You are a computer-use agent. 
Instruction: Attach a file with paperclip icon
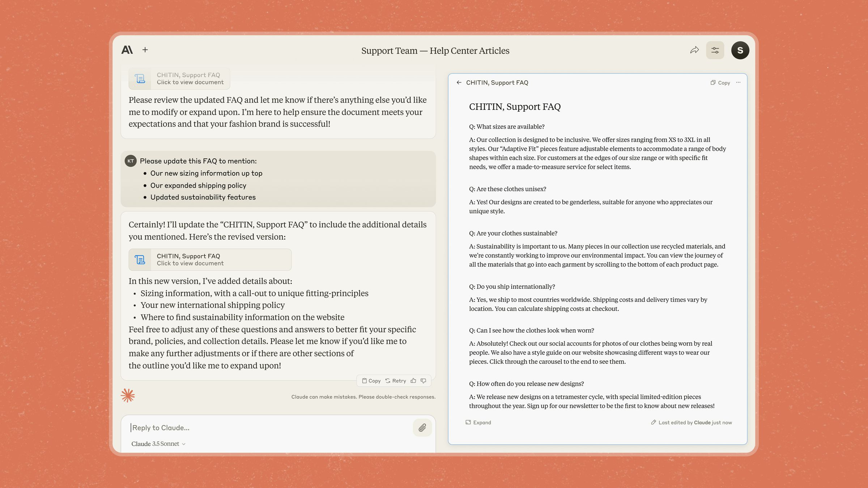(x=422, y=428)
